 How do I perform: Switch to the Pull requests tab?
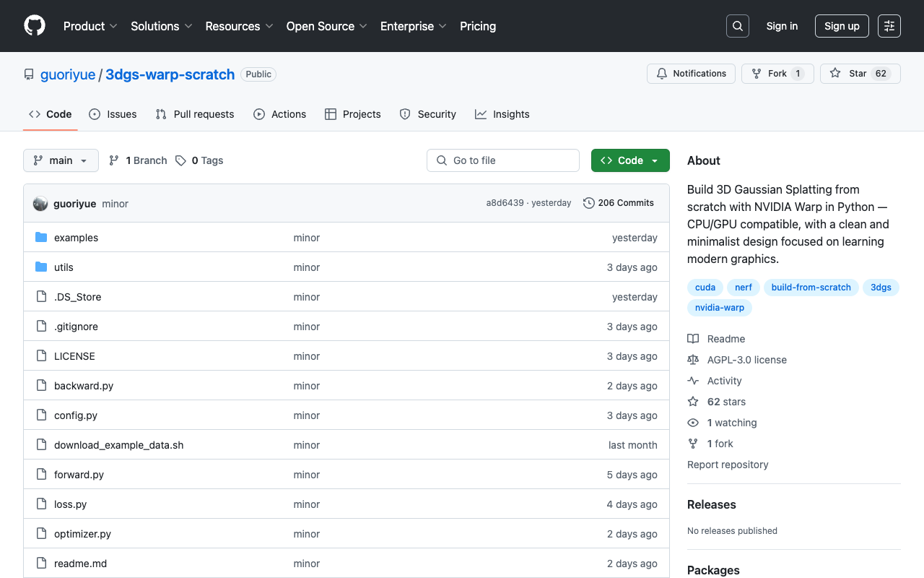point(195,114)
